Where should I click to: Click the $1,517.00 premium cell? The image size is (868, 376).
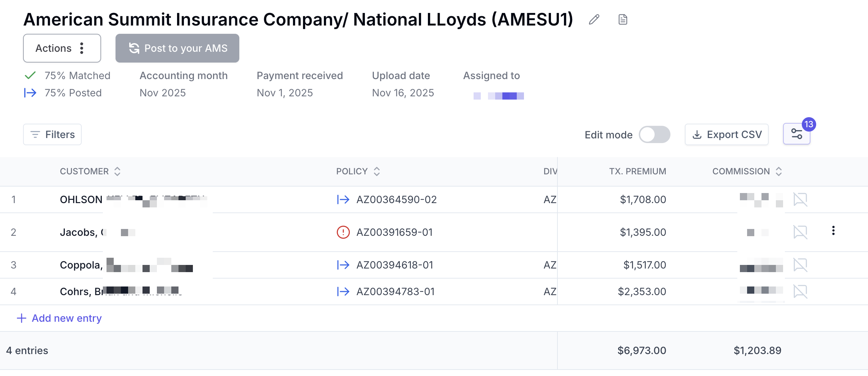[645, 265]
